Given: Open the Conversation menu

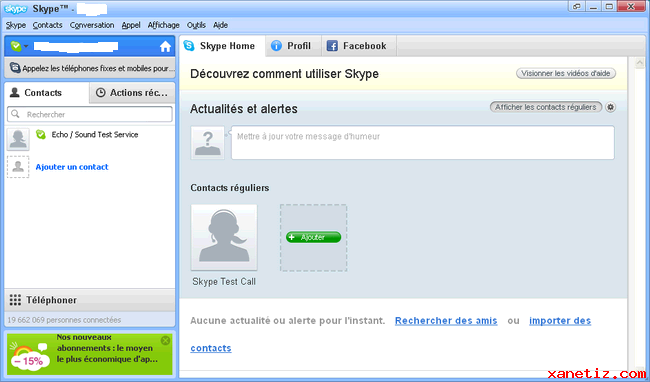Looking at the screenshot, I should point(92,25).
